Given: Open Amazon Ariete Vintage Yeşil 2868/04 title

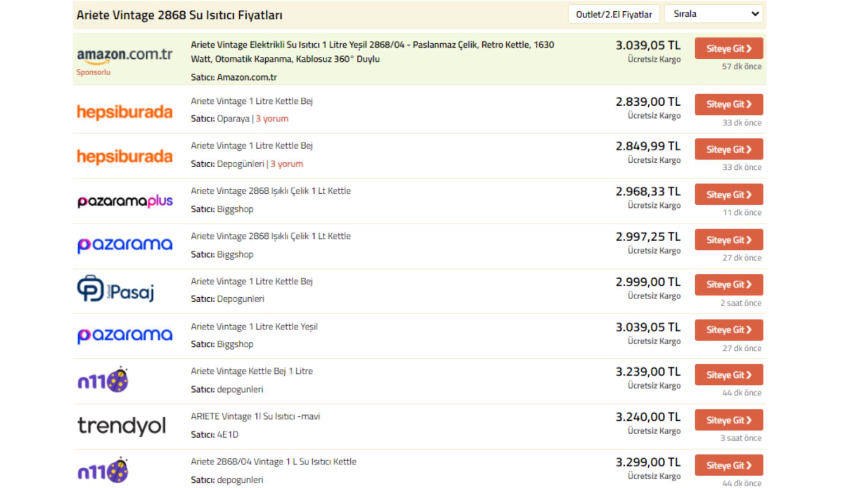Looking at the screenshot, I should [x=372, y=52].
